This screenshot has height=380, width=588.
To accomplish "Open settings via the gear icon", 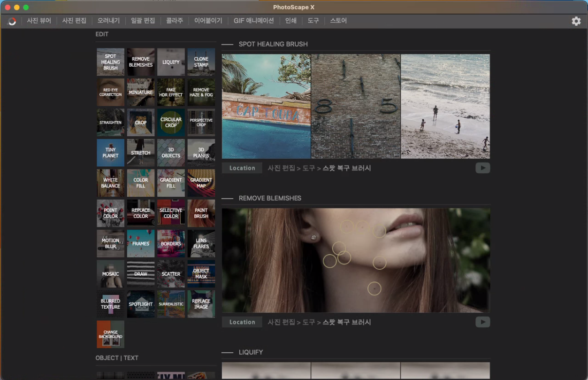I will click(x=576, y=21).
